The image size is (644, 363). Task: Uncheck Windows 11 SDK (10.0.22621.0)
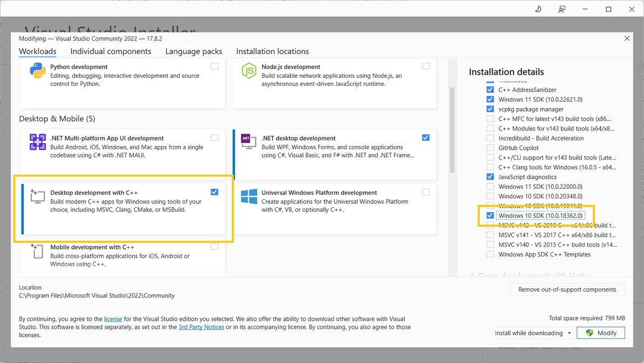click(490, 99)
